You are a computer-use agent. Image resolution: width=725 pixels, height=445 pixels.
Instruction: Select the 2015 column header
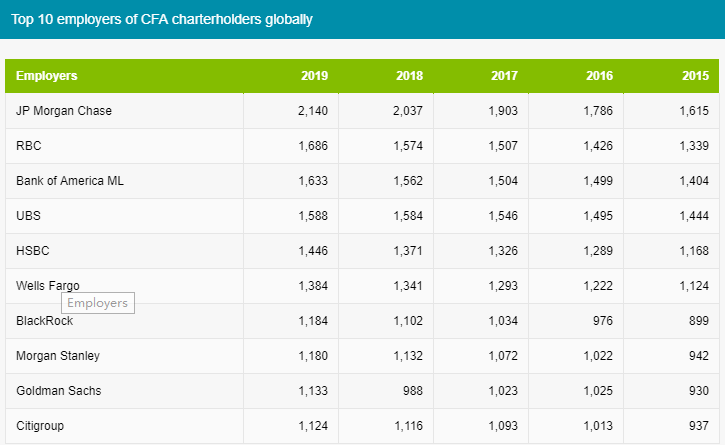tap(695, 76)
